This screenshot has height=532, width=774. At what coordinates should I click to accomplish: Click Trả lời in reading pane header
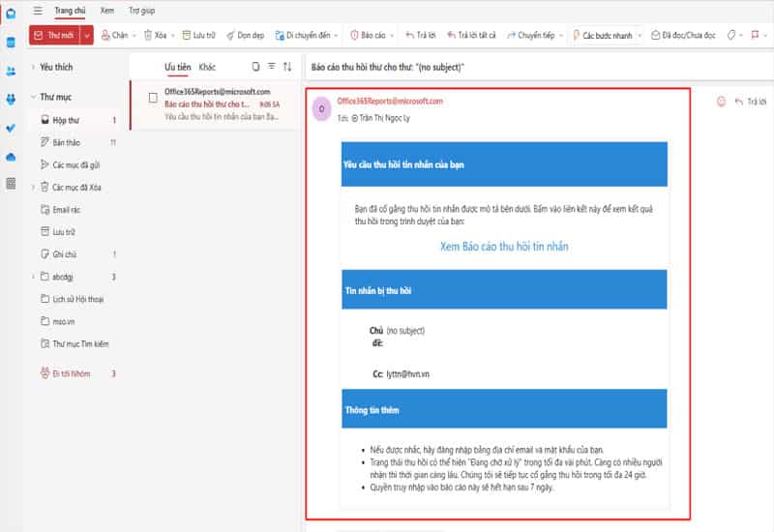[751, 102]
